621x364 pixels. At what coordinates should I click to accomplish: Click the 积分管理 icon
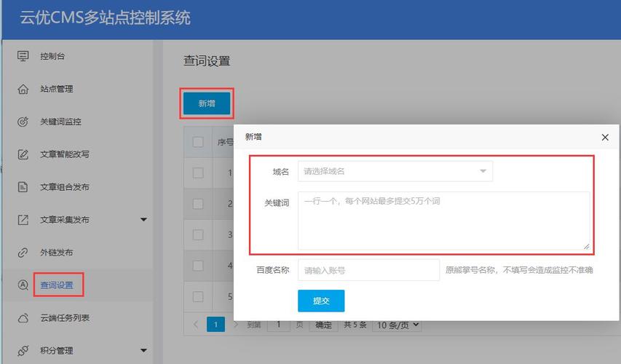[x=23, y=351]
